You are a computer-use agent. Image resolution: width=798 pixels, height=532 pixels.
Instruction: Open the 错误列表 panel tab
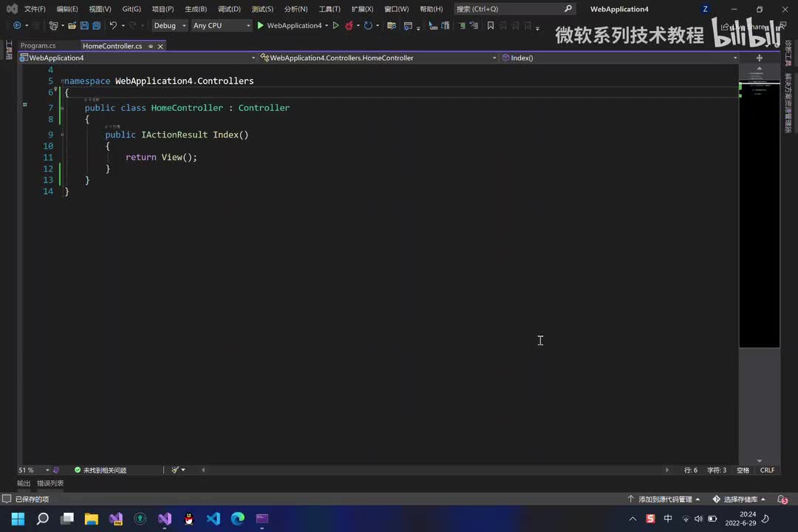50,483
